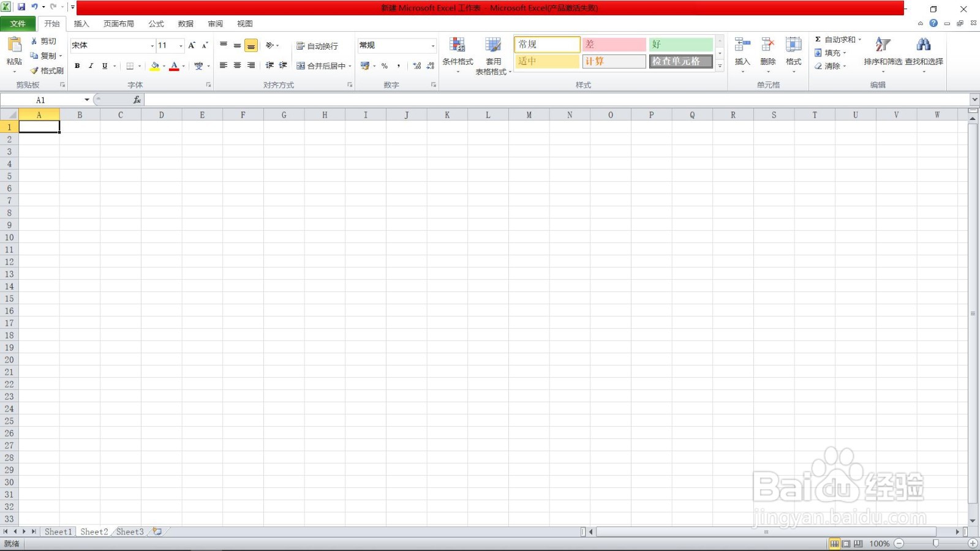Click Find & Select (查找和选择) button

point(924,54)
